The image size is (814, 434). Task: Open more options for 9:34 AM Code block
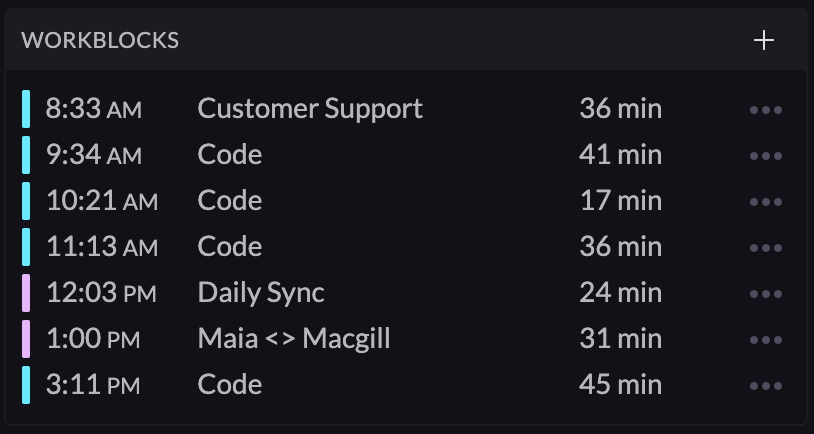765,155
